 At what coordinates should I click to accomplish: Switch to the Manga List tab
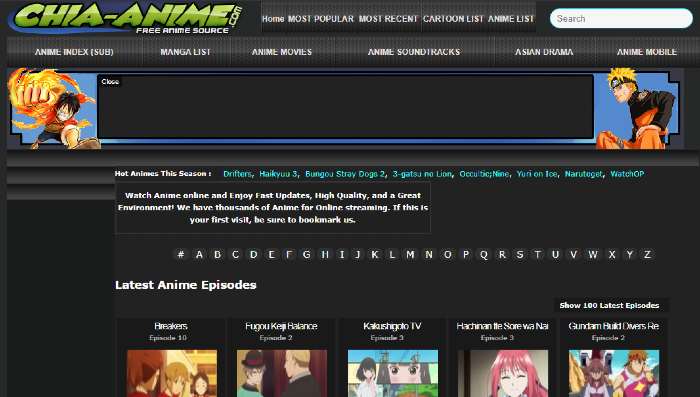(x=185, y=52)
